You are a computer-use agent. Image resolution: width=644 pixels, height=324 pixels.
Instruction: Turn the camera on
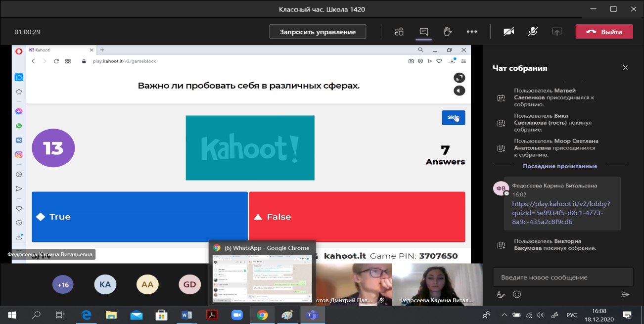pos(508,32)
